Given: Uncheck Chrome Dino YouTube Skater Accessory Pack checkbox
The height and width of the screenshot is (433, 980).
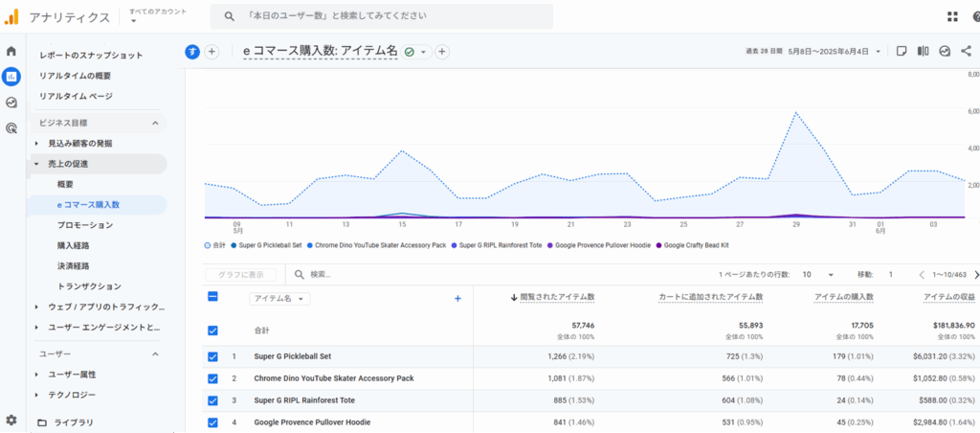Looking at the screenshot, I should click(212, 378).
